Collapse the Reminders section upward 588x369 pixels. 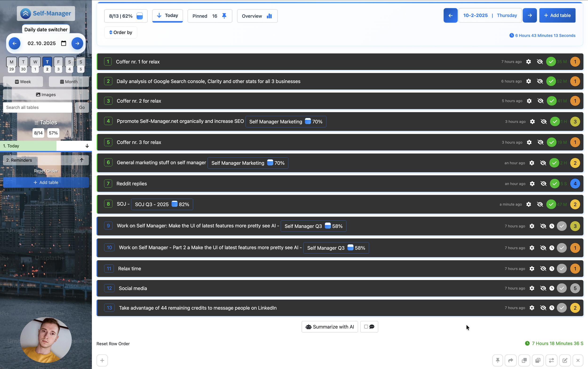(82, 160)
